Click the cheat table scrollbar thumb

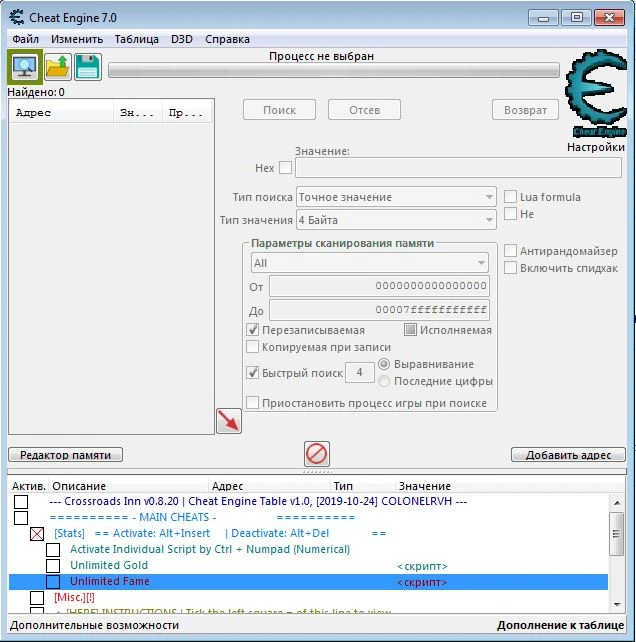click(x=617, y=533)
